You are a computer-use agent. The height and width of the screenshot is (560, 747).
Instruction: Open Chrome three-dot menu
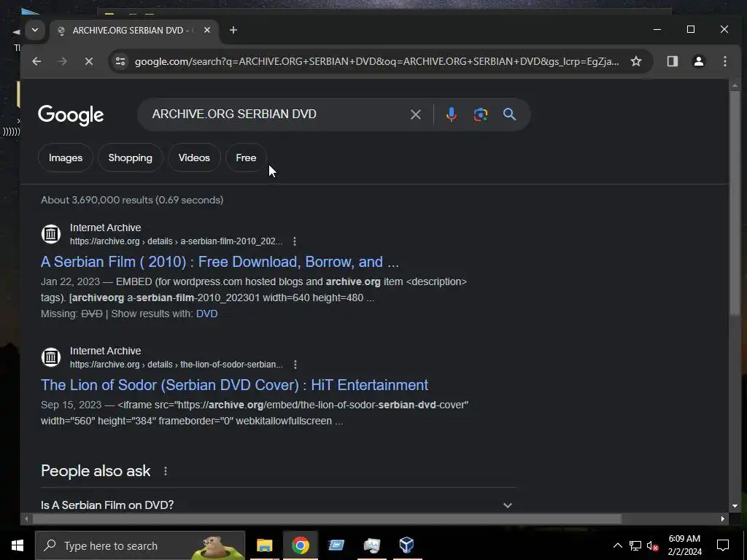click(724, 61)
